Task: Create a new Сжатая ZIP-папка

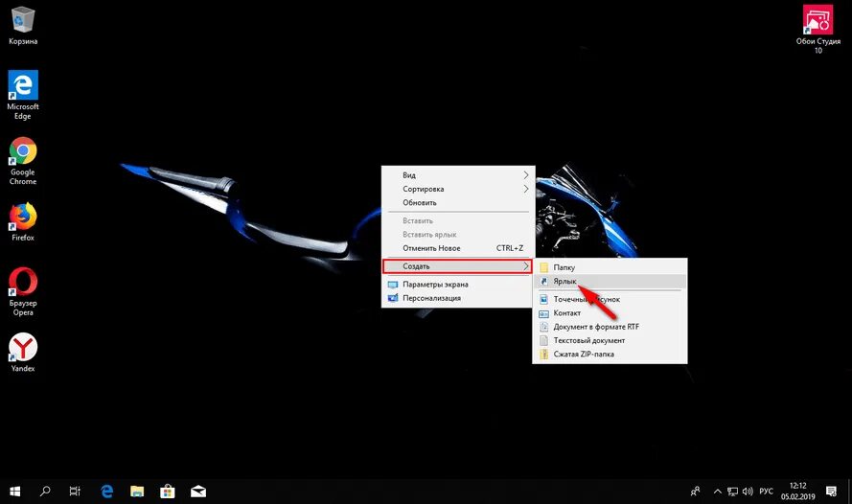Action: [610, 355]
